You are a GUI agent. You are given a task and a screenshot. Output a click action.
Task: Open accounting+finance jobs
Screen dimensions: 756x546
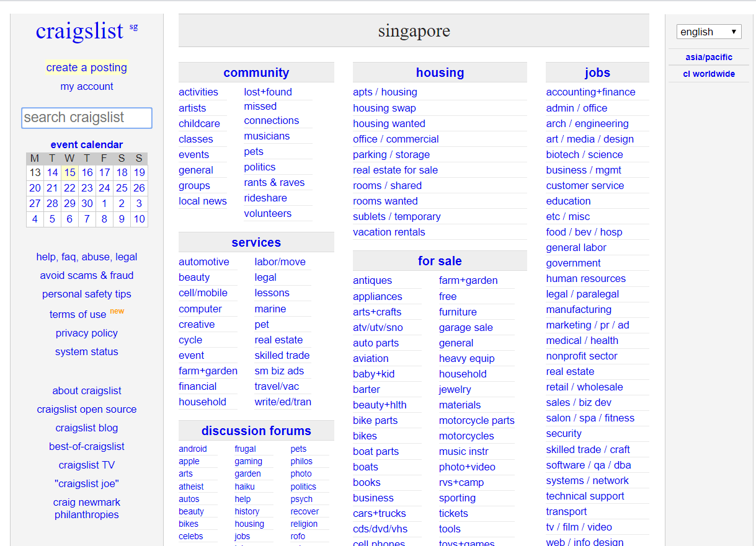point(590,92)
